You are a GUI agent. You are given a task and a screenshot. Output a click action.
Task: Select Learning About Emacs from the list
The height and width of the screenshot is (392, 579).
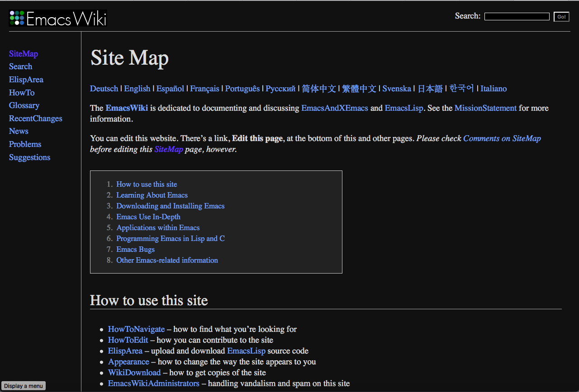pyautogui.click(x=152, y=195)
